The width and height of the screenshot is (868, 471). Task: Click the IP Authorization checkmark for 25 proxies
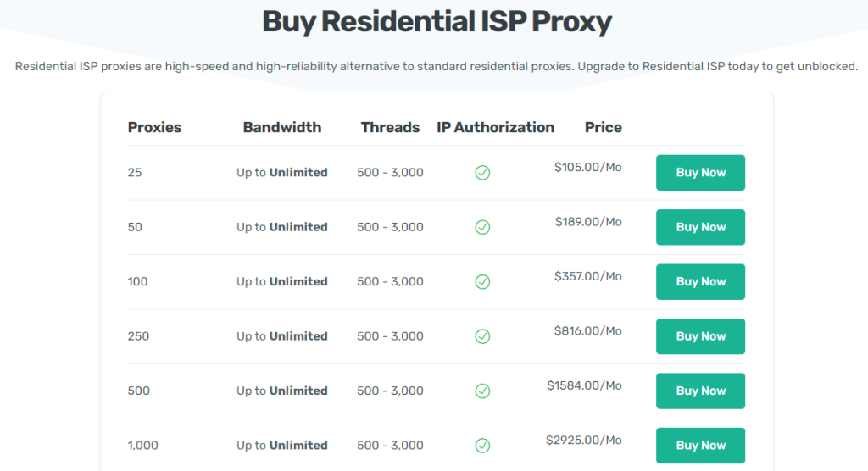coord(482,173)
